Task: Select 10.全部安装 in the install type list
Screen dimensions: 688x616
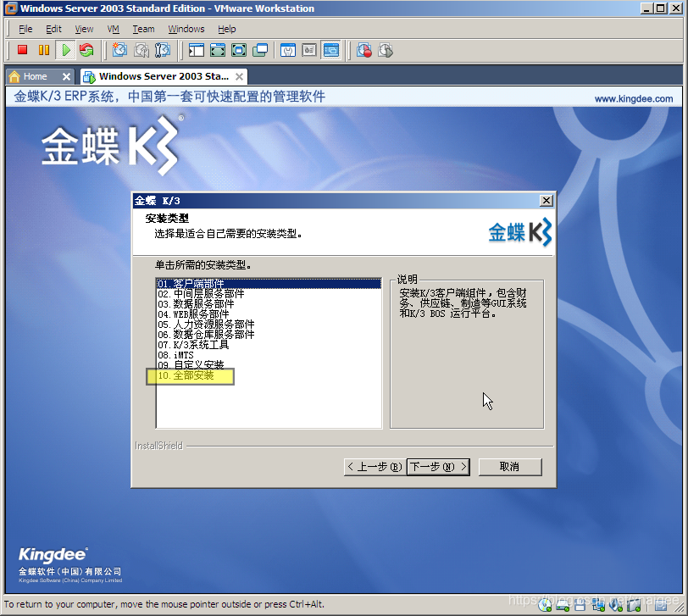Action: [190, 375]
